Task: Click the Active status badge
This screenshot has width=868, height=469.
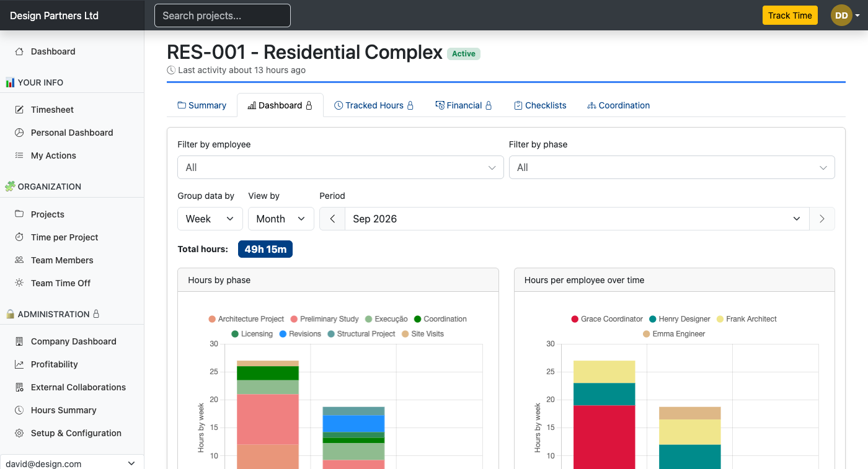Action: click(x=464, y=54)
